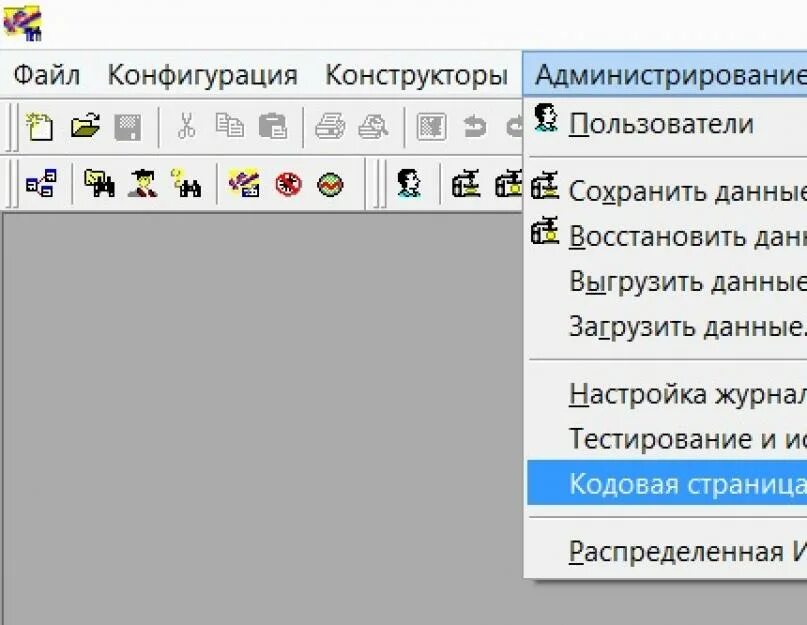Viewport: 807px width, 625px height.
Task: Close the Администрирование menu header
Action: [665, 75]
